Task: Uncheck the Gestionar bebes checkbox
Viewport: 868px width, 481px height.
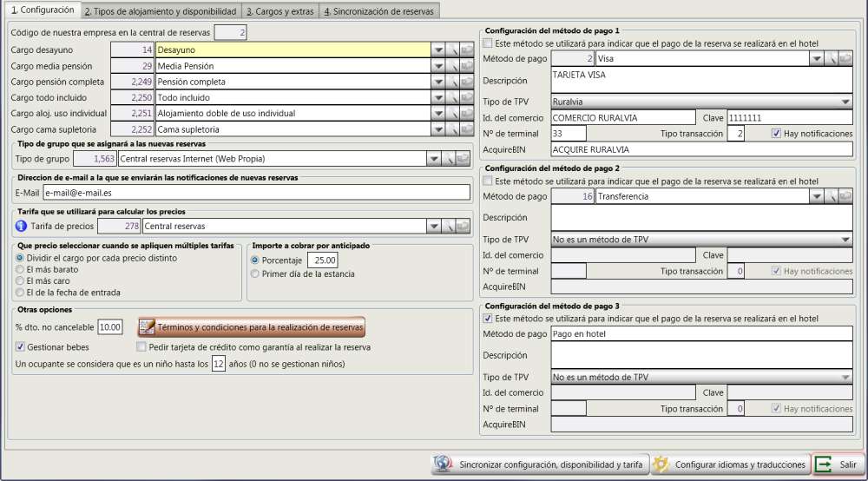Action: [x=21, y=347]
